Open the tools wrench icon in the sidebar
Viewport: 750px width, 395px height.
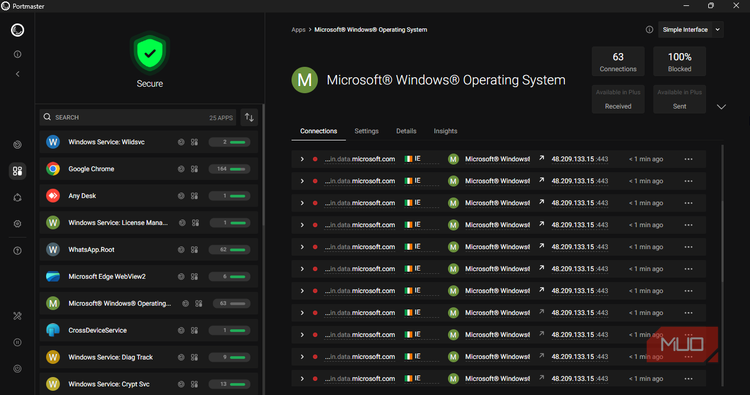tap(17, 316)
